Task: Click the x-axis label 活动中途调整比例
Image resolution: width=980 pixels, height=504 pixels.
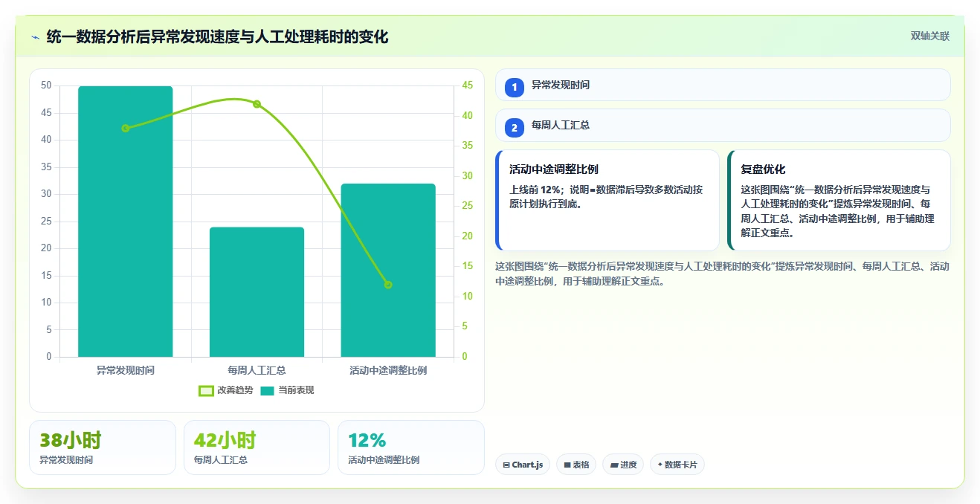Action: click(388, 369)
